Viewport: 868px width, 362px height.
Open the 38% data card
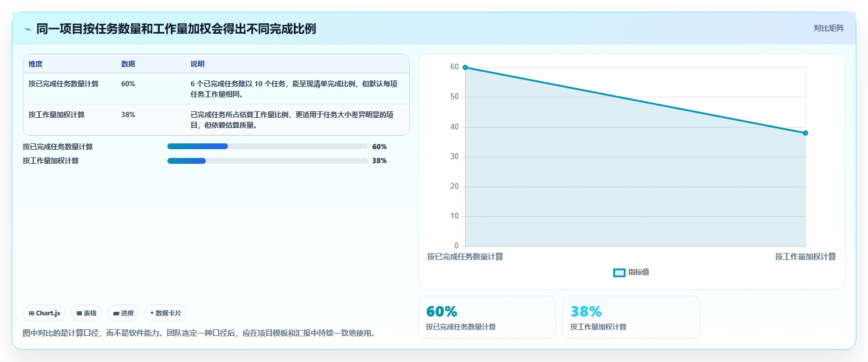pos(631,317)
